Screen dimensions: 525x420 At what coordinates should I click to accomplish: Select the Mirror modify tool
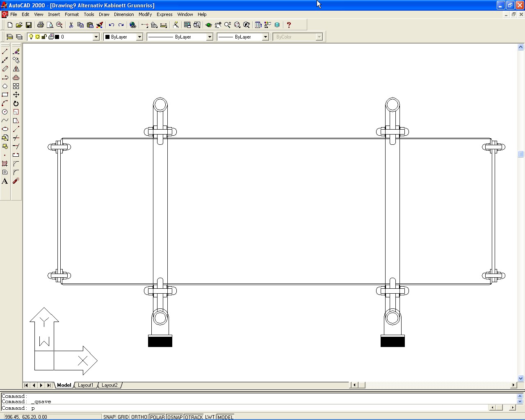click(16, 69)
